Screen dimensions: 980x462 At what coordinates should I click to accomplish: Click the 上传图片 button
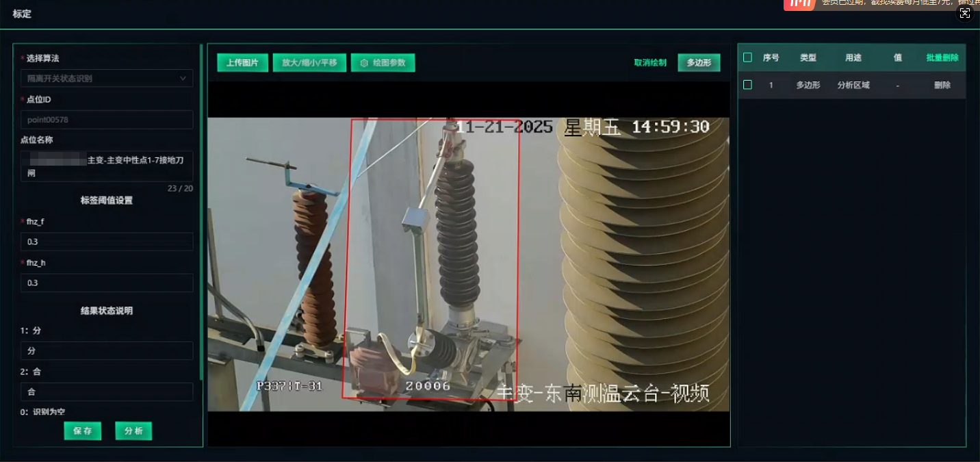click(x=242, y=63)
